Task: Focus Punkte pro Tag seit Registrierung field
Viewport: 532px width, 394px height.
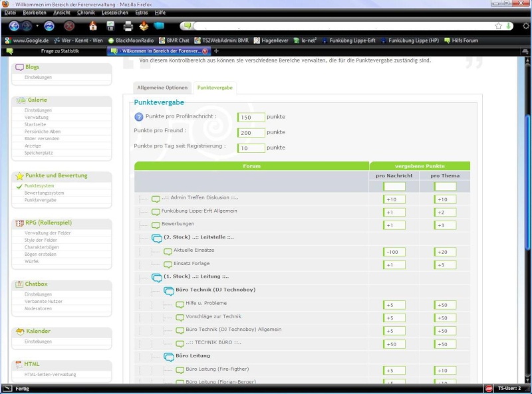Action: point(251,148)
